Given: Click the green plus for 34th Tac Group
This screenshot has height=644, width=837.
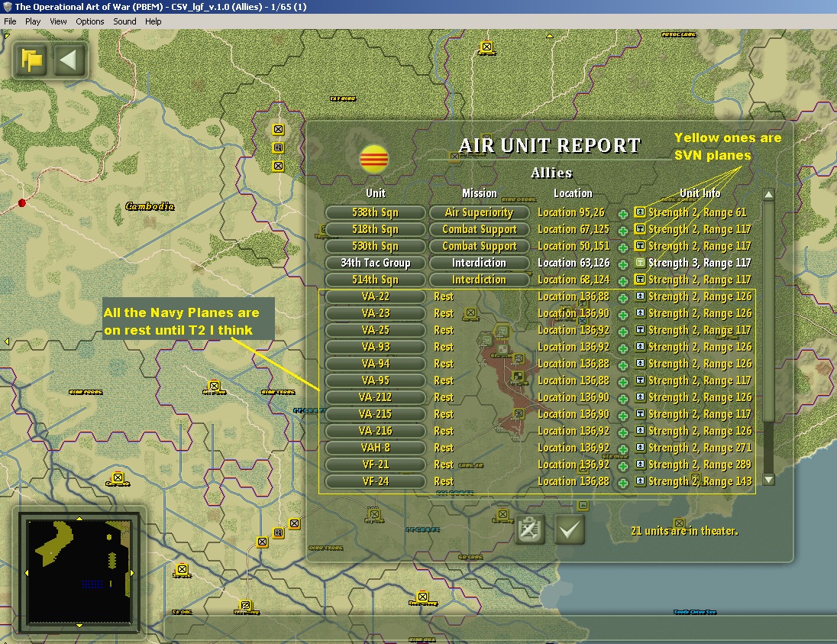Looking at the screenshot, I should [x=622, y=264].
